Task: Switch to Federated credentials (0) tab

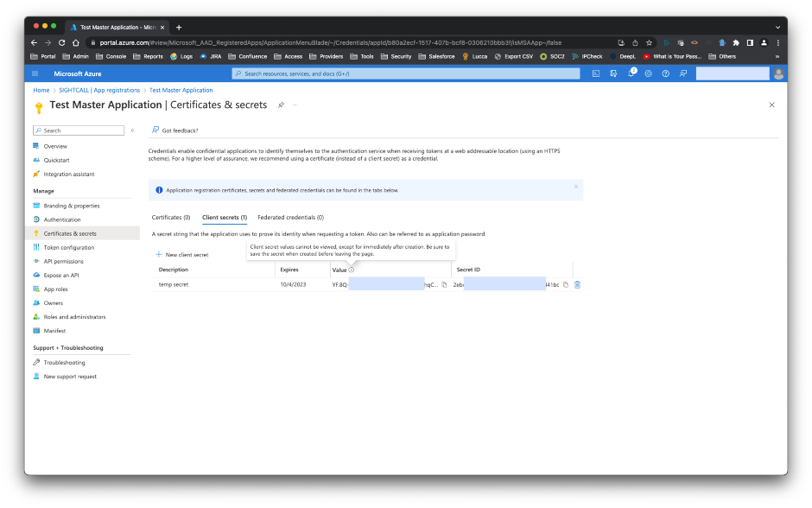Action: (x=290, y=217)
